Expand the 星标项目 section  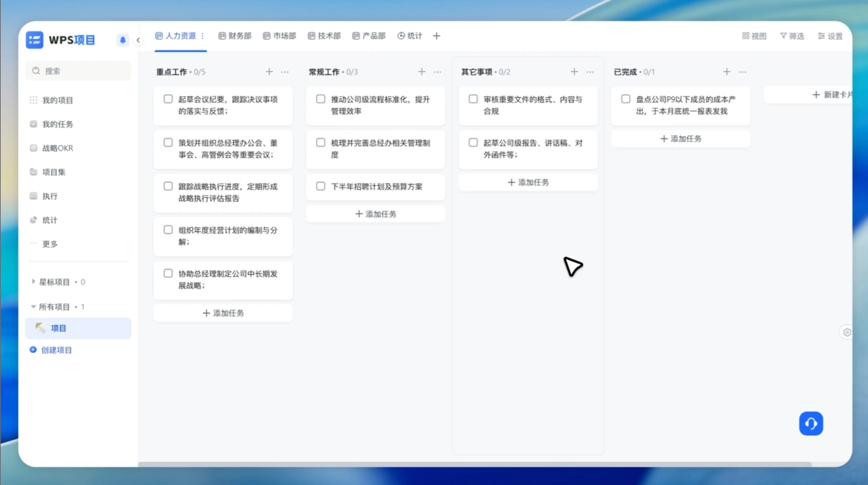(34, 283)
